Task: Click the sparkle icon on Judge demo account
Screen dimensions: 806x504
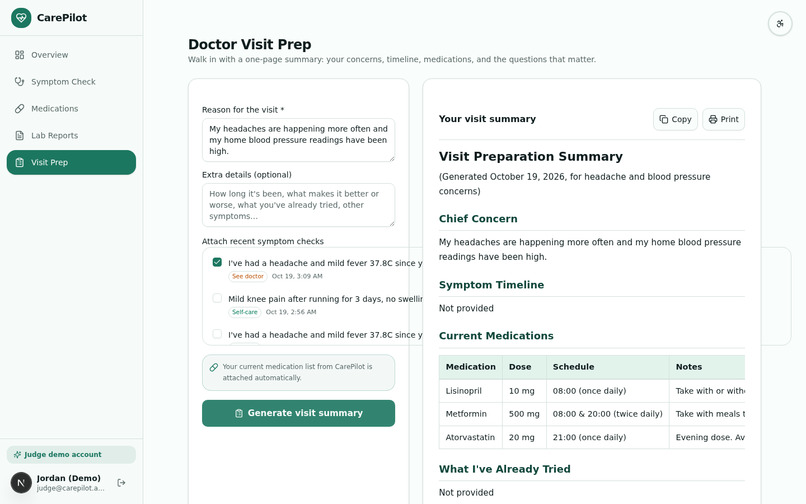Action: pos(17,455)
